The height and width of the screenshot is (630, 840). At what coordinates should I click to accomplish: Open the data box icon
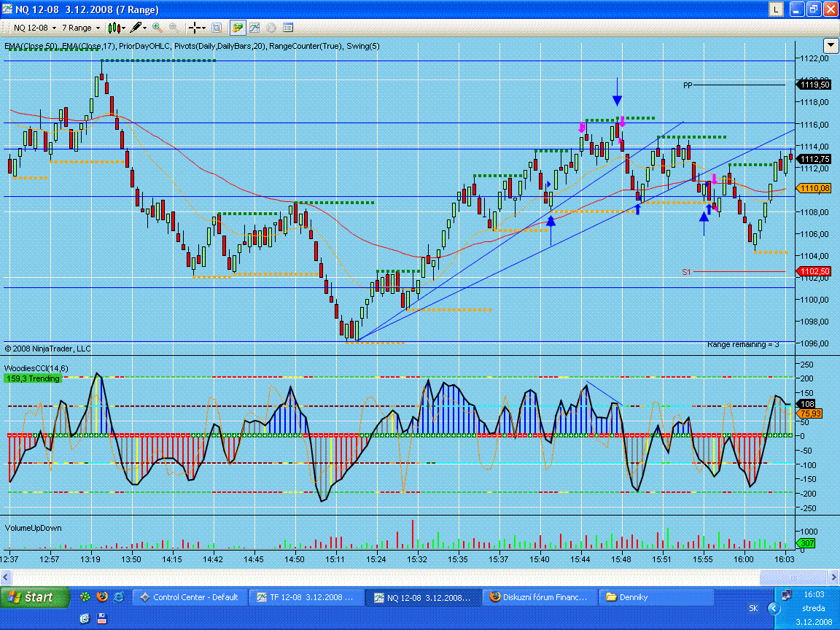217,28
